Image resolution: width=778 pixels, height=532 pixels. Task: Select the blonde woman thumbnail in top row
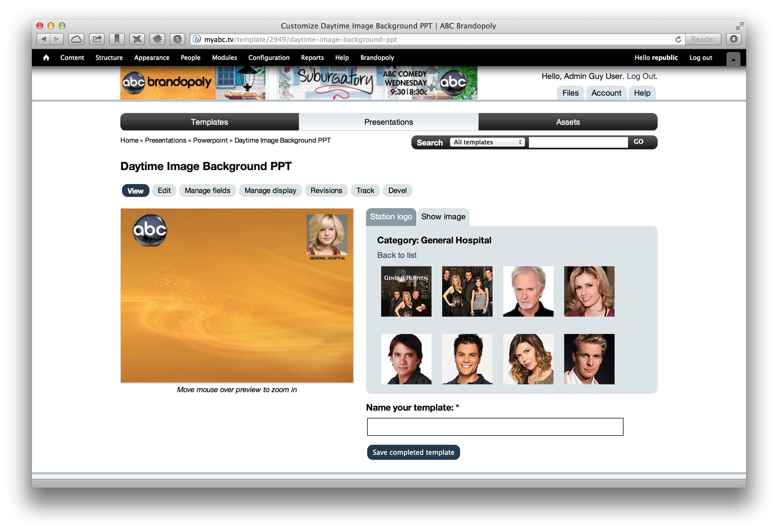[589, 291]
